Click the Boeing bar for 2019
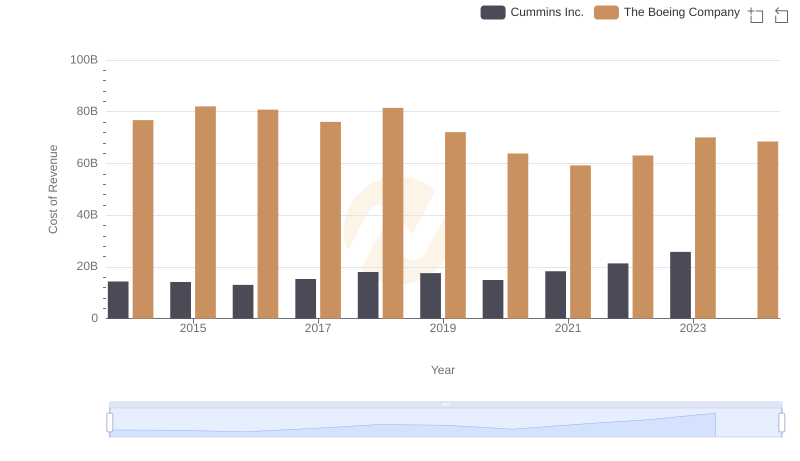Screen dimensions: 800x461 pos(455,225)
